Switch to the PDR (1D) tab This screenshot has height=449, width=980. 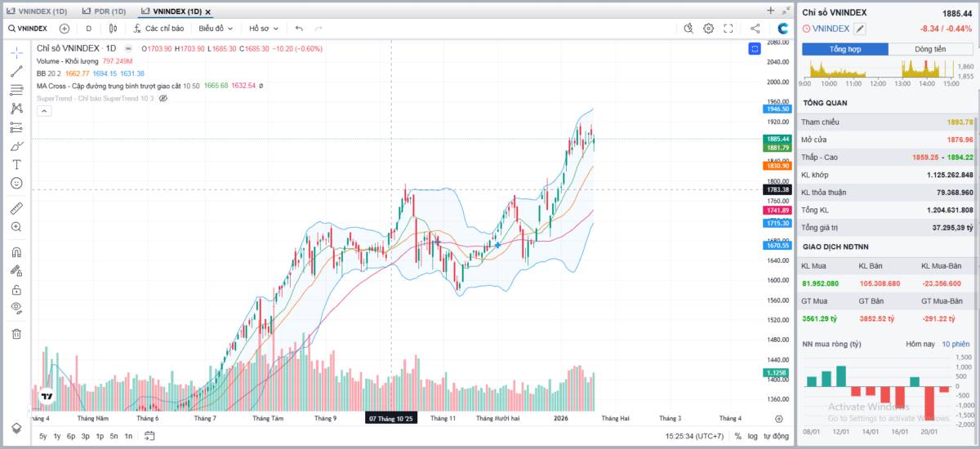[x=105, y=11]
